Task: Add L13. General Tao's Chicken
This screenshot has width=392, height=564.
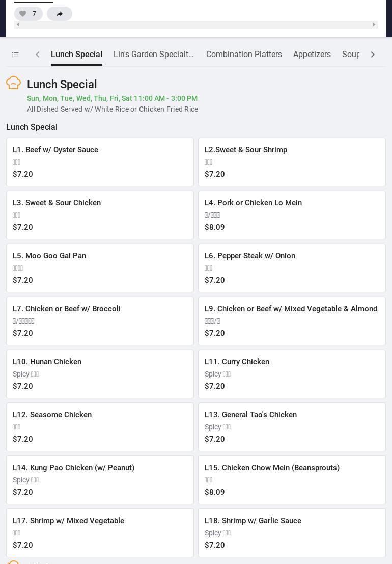Action: click(292, 427)
